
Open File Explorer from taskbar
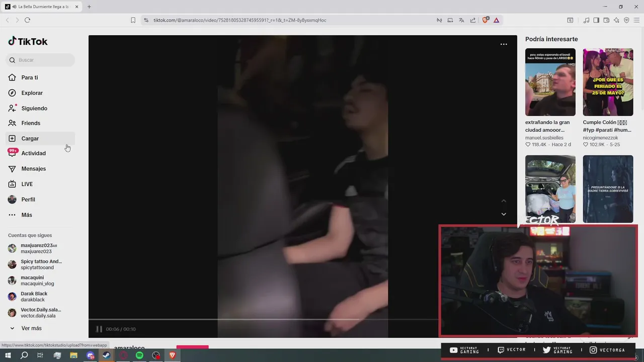(73, 355)
